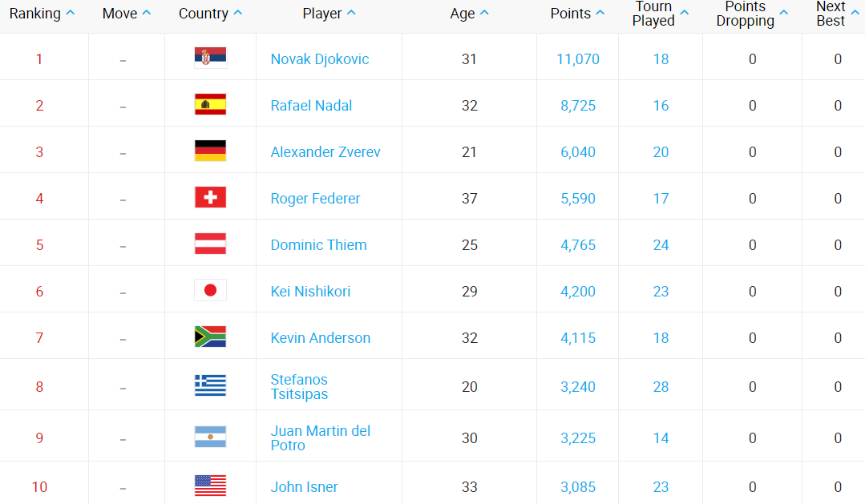Sort by Points column arrow
865x504 pixels.
[x=600, y=14]
